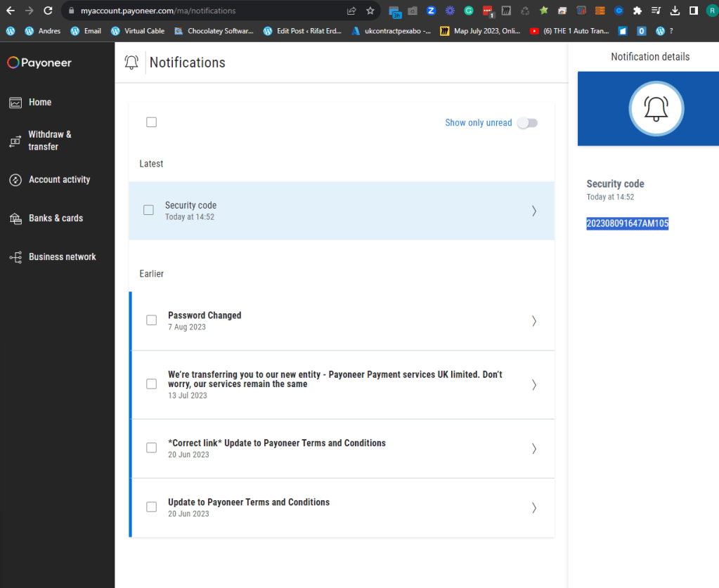Open the browser profile avatar

point(712,11)
